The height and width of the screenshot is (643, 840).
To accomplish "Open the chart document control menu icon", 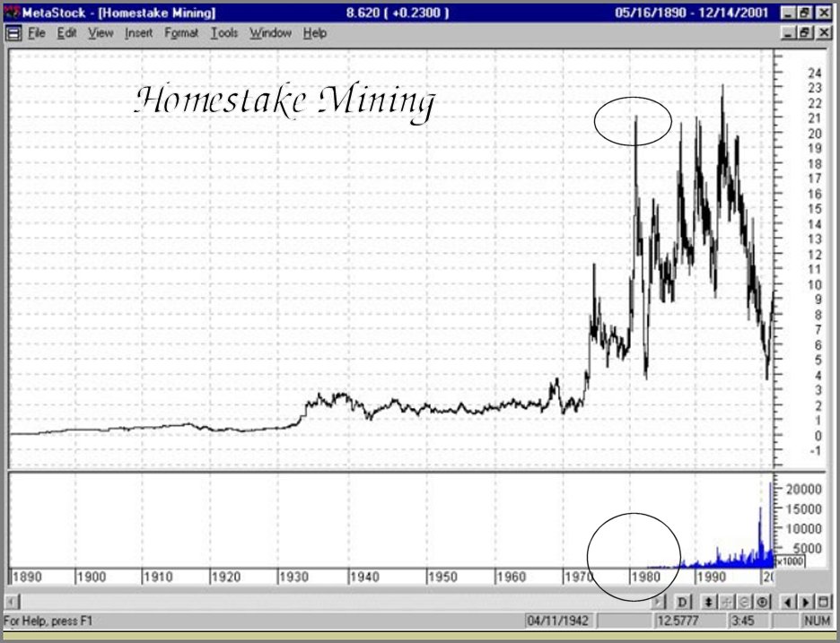I will pos(13,33).
